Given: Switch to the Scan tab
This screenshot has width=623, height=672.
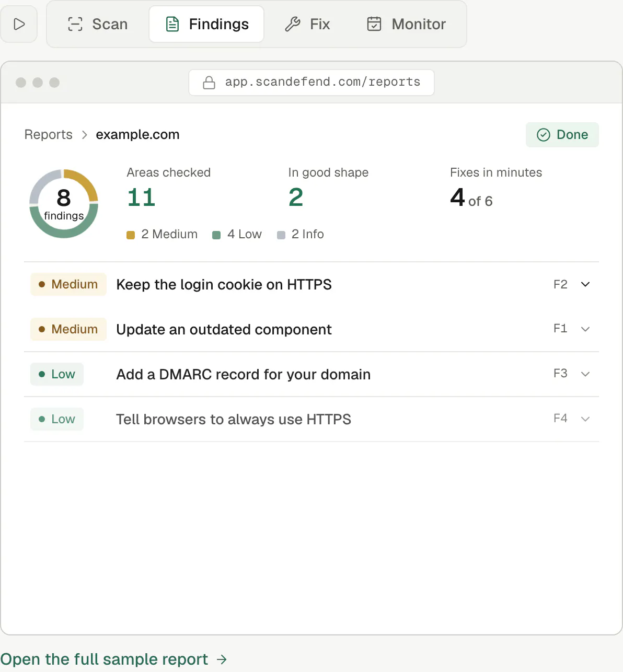Looking at the screenshot, I should pyautogui.click(x=98, y=24).
